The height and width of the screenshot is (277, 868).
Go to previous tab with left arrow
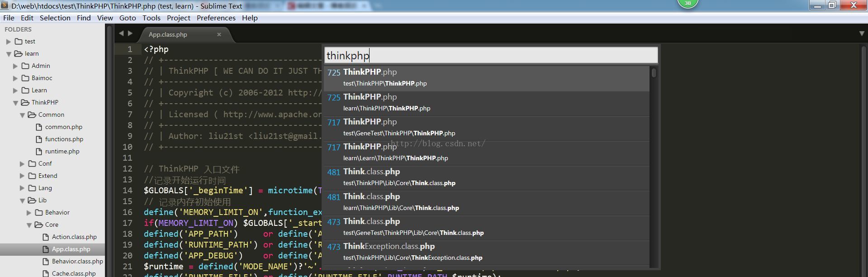click(121, 33)
